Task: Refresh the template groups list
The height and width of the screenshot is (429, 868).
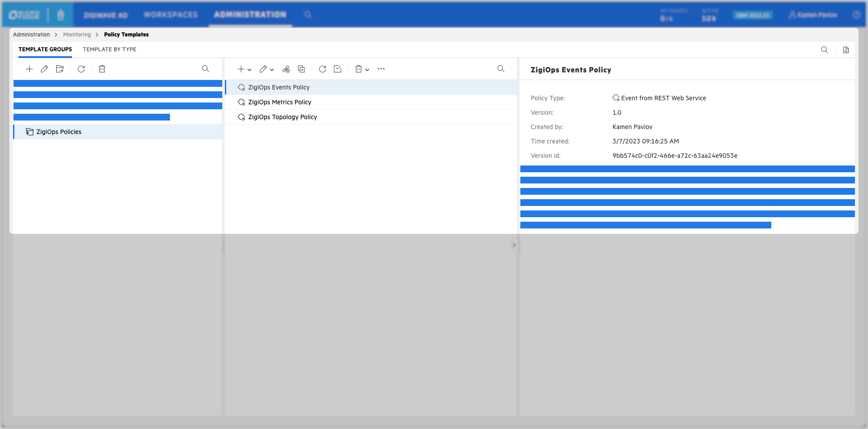Action: [x=81, y=69]
